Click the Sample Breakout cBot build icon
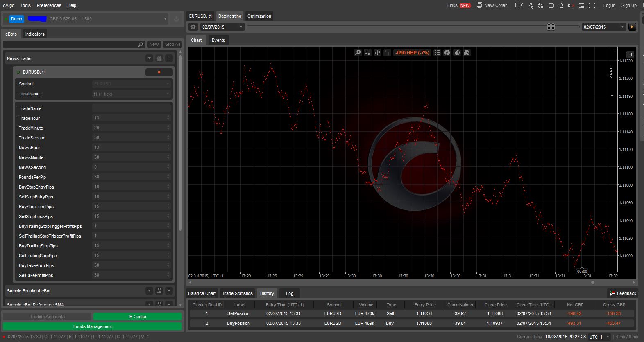 (159, 291)
